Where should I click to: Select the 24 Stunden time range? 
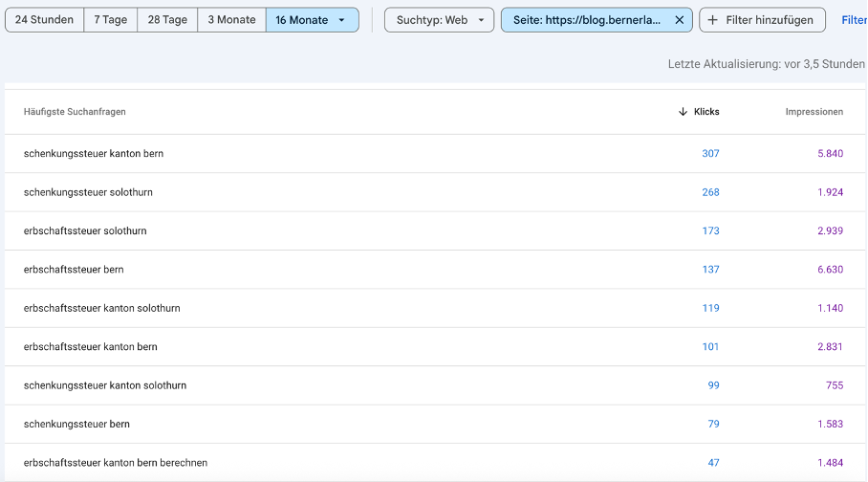pyautogui.click(x=44, y=20)
